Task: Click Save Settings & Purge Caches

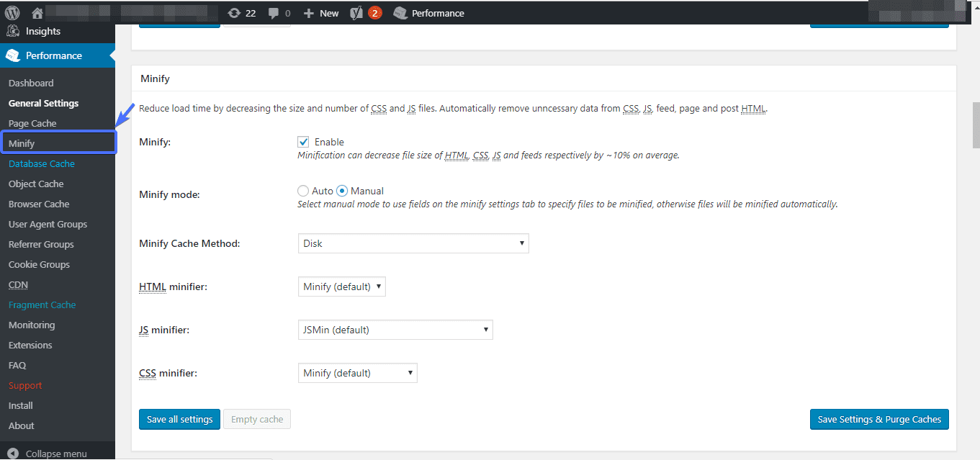Action: pyautogui.click(x=879, y=419)
